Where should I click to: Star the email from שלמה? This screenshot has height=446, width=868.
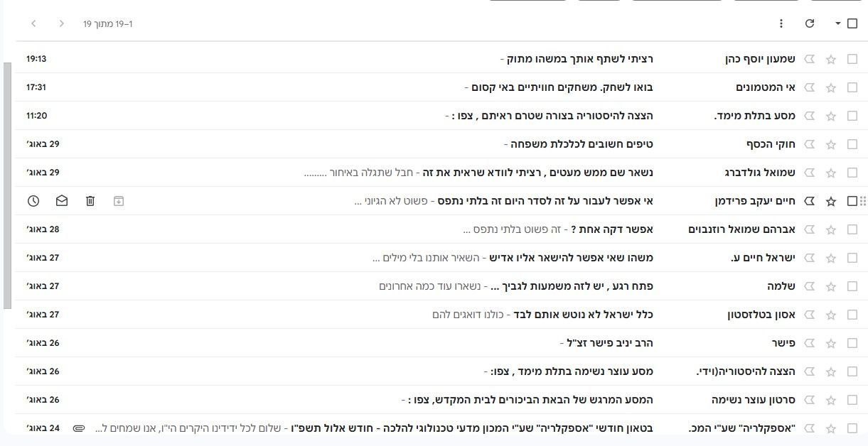[831, 286]
